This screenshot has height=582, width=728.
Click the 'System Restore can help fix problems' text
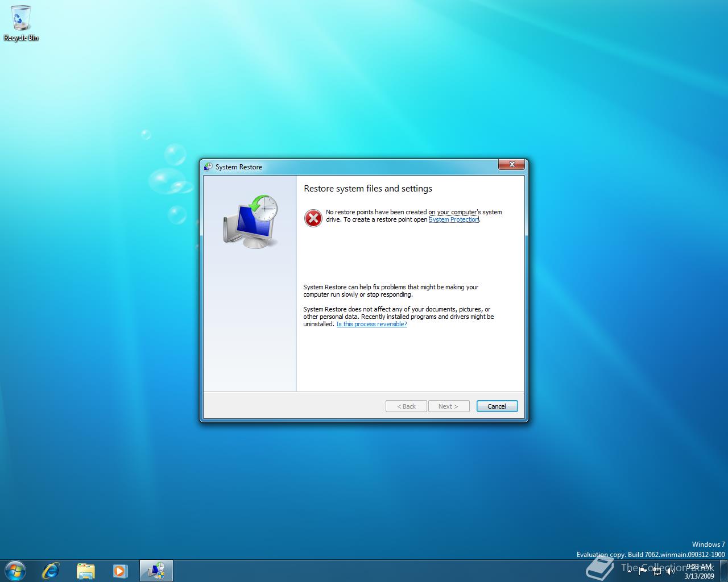(391, 291)
